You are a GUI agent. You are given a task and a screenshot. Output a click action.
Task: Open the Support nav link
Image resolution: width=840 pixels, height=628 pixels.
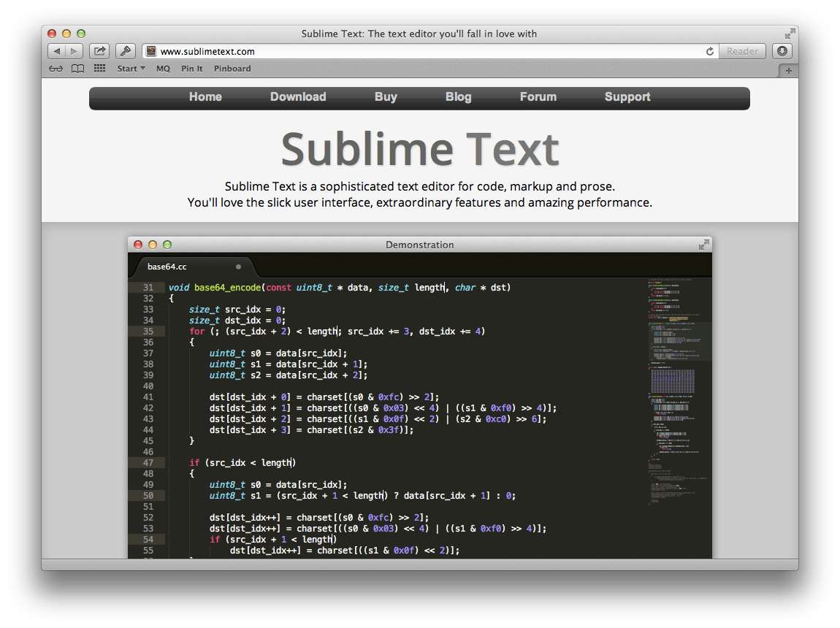click(x=627, y=97)
